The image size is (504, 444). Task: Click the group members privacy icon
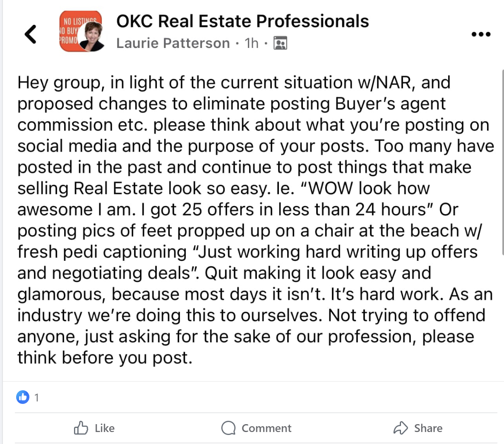(x=280, y=43)
